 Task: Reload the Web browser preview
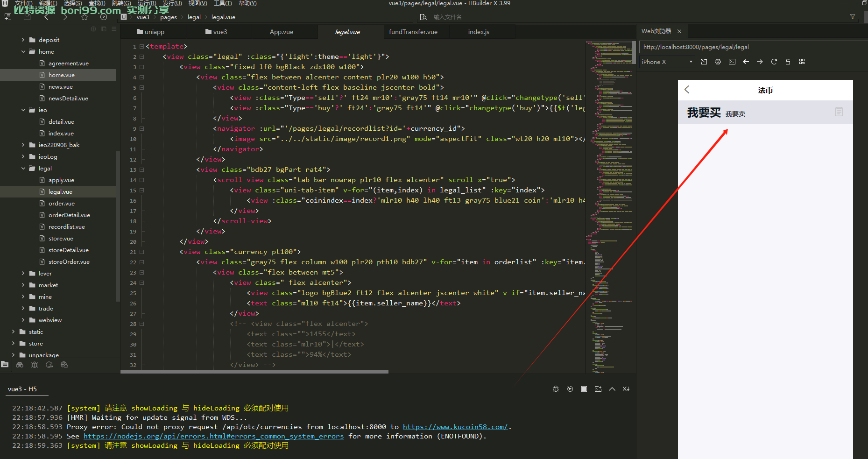[774, 62]
